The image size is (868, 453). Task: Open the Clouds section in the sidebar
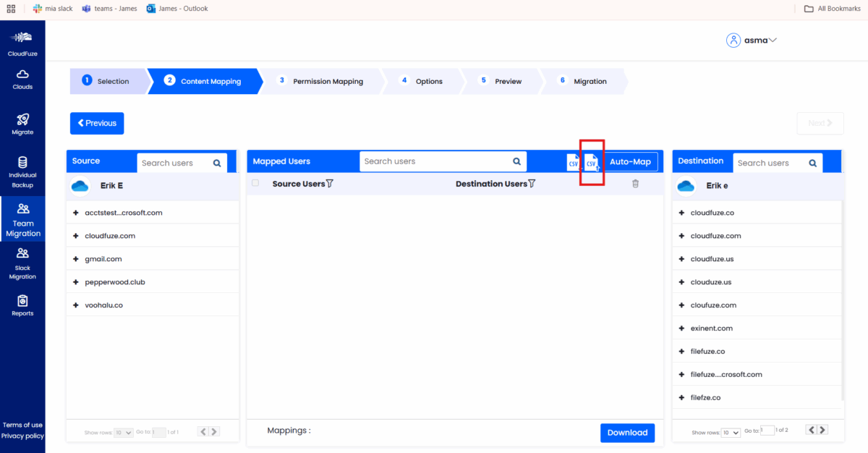pyautogui.click(x=22, y=80)
